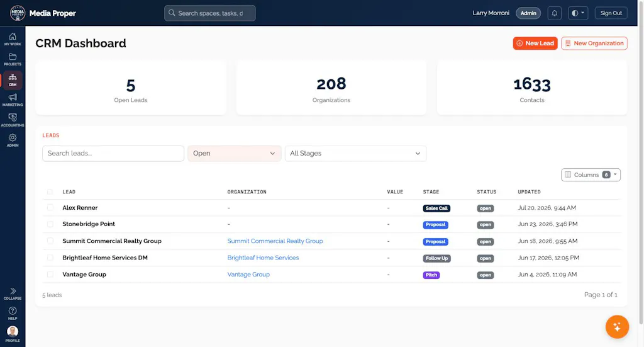Click Sign Out
This screenshot has width=644, height=347.
point(611,13)
